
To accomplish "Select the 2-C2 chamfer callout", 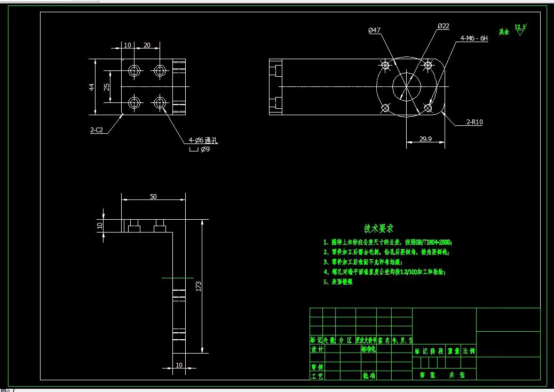I will [x=97, y=130].
